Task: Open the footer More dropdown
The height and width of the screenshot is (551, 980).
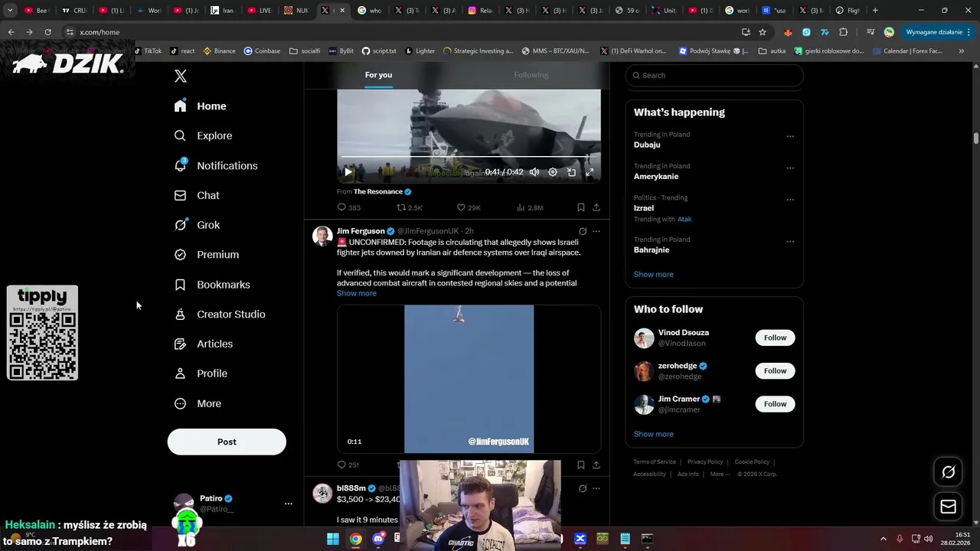Action: tap(720, 474)
